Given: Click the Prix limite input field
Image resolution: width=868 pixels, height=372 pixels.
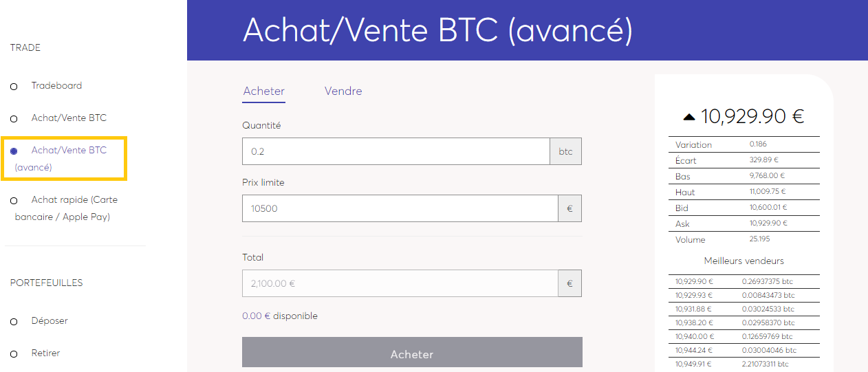Looking at the screenshot, I should tap(400, 208).
